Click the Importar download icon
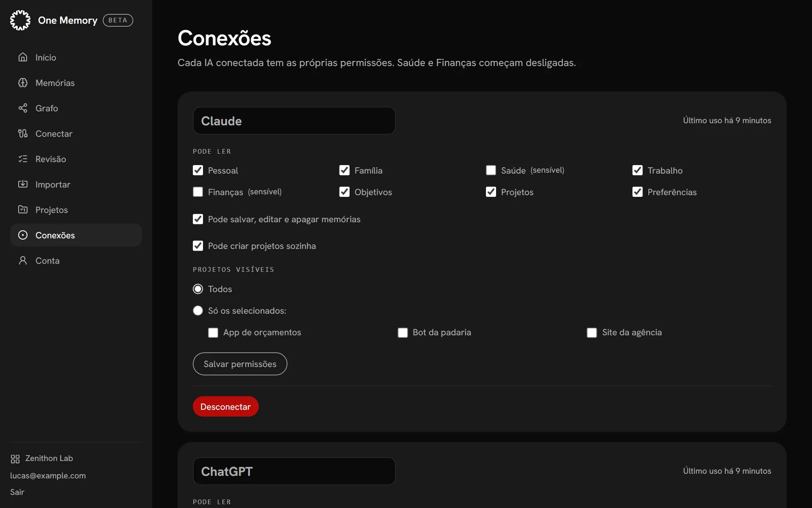The image size is (812, 508). [23, 184]
